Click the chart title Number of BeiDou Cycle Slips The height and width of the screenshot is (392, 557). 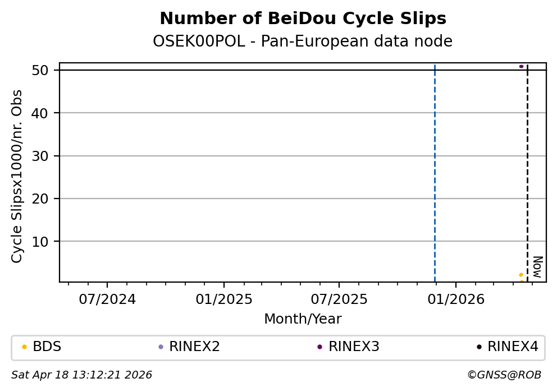[x=303, y=19]
